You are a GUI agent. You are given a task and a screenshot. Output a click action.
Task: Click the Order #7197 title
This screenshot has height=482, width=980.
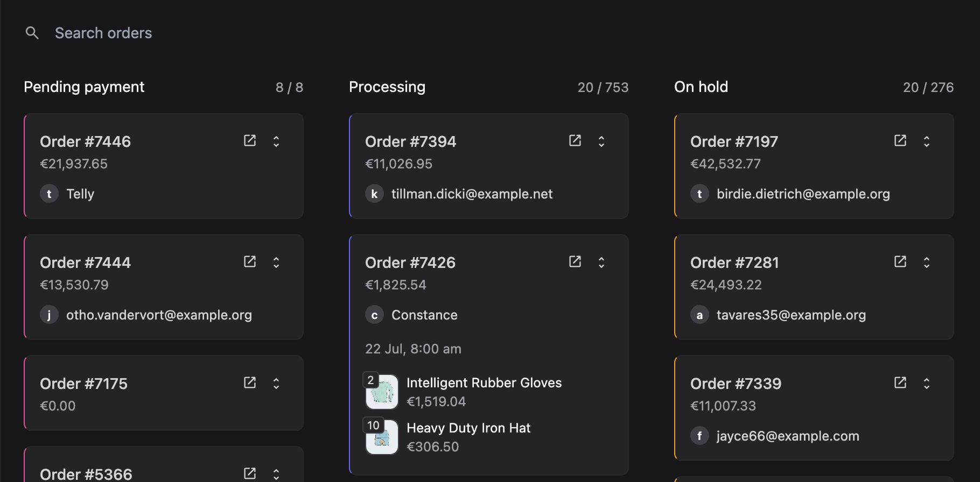pyautogui.click(x=734, y=141)
